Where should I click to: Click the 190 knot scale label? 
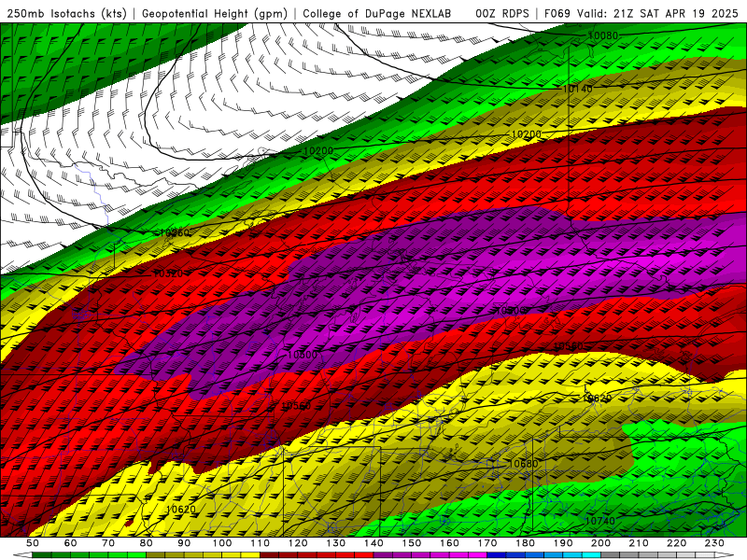[x=563, y=543]
